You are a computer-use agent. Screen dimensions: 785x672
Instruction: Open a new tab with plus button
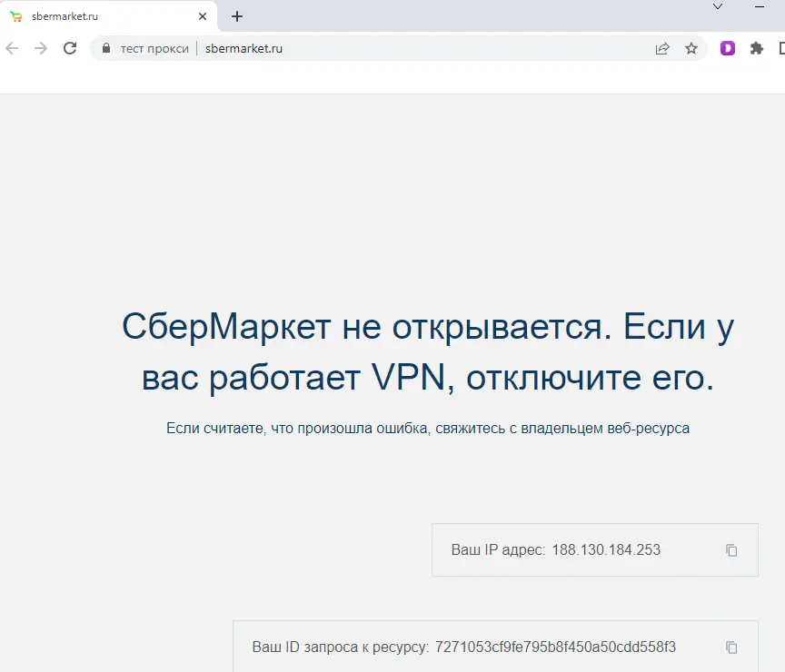pyautogui.click(x=237, y=16)
